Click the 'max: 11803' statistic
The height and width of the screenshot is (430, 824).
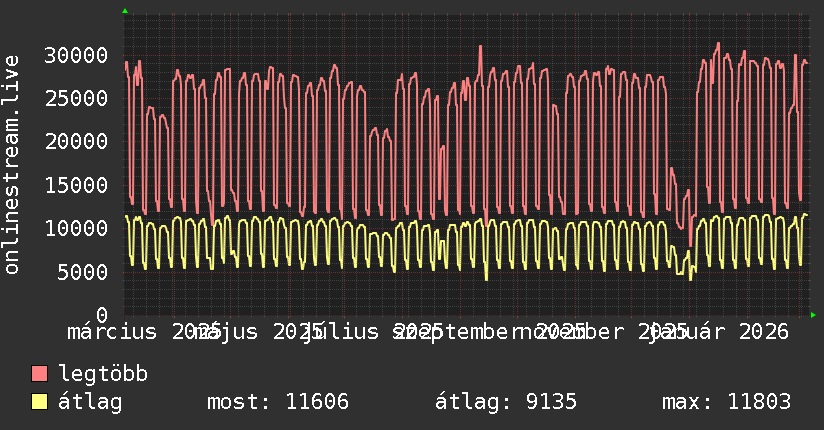pyautogui.click(x=727, y=402)
